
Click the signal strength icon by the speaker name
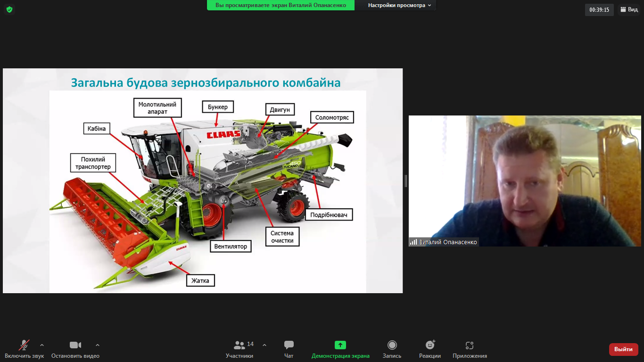point(413,242)
